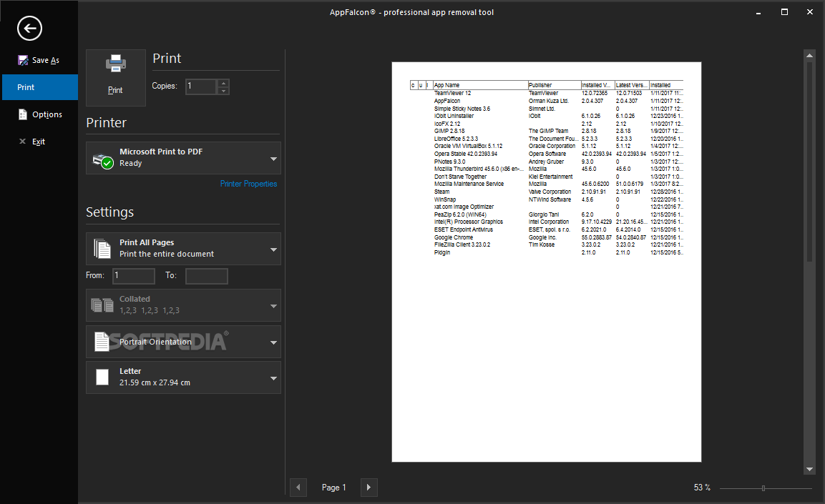Expand the Letter paper size dropdown
This screenshot has width=825, height=504.
coord(273,378)
